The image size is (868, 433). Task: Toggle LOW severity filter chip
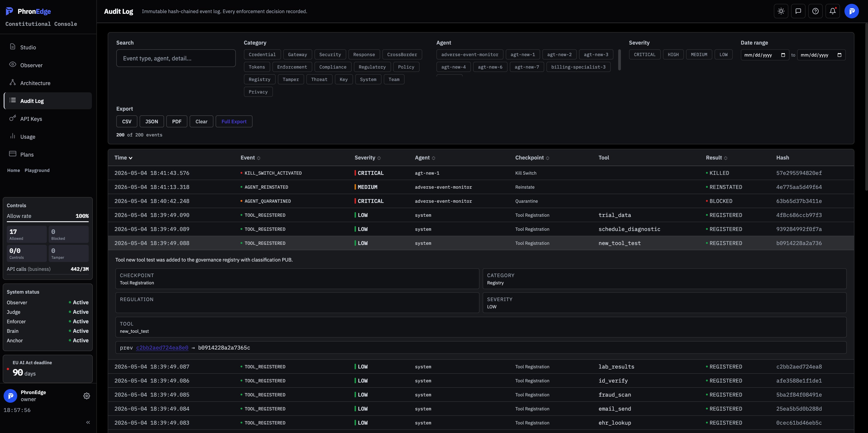point(723,55)
